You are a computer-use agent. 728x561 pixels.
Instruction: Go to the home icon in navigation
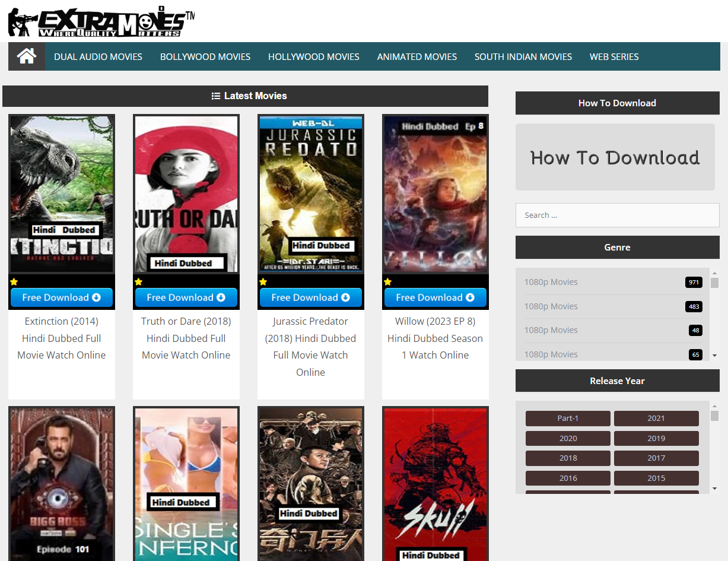pos(27,56)
